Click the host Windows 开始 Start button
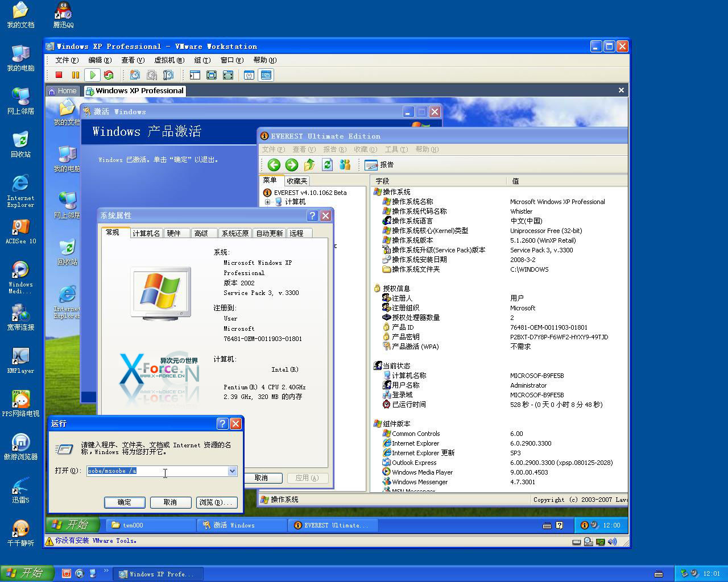 click(x=27, y=573)
